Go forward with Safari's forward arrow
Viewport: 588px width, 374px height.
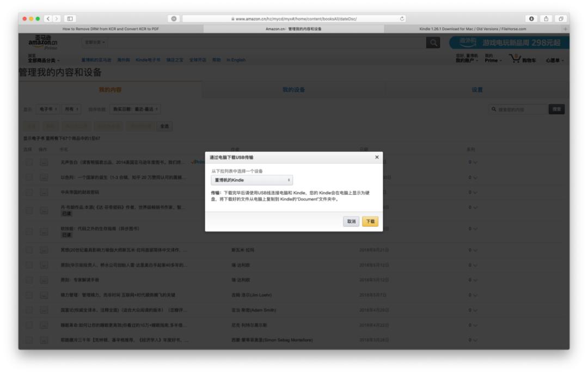pyautogui.click(x=57, y=19)
